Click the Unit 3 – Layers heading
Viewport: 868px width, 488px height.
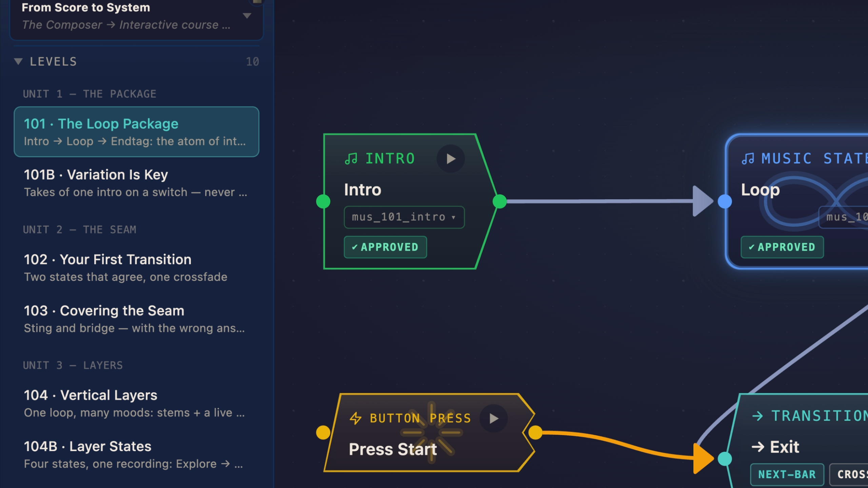(73, 365)
